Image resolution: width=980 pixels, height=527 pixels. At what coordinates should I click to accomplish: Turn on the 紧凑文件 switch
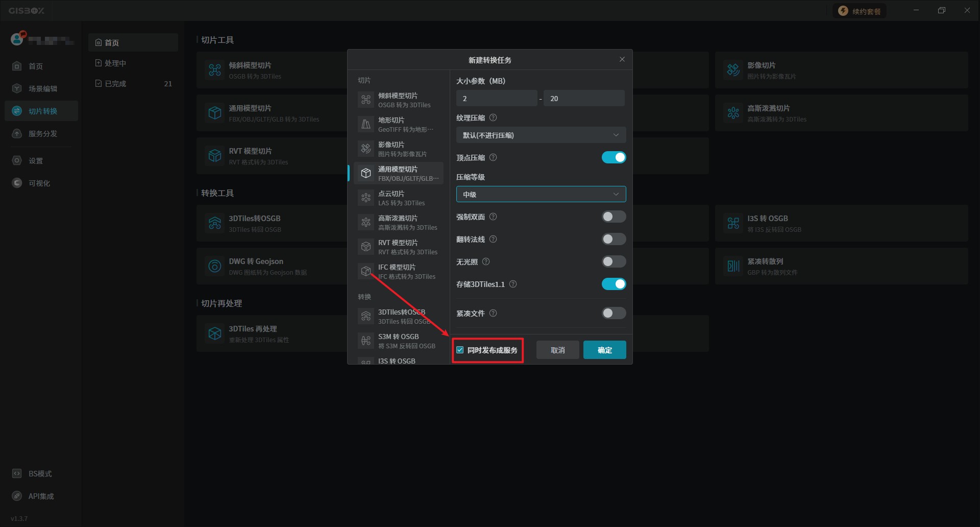[x=614, y=313]
